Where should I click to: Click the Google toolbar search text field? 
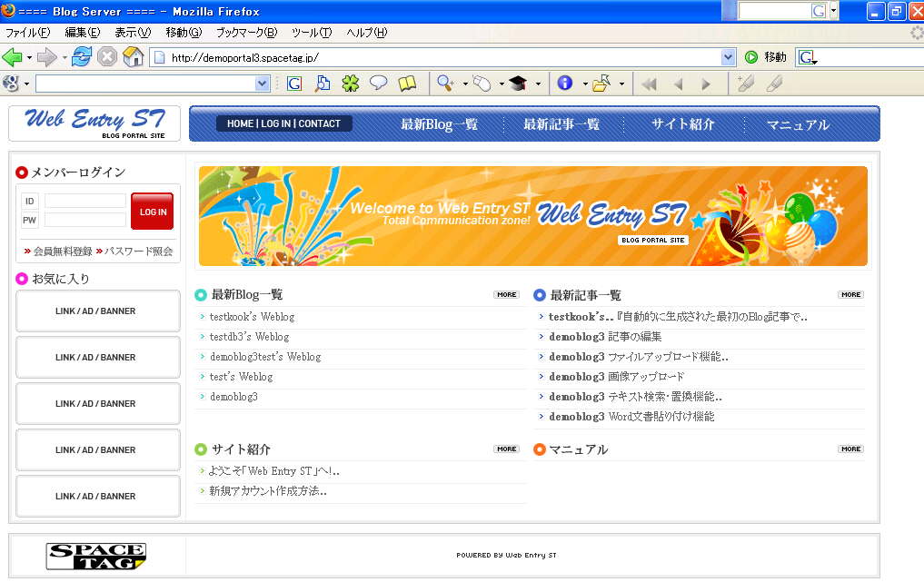click(145, 84)
